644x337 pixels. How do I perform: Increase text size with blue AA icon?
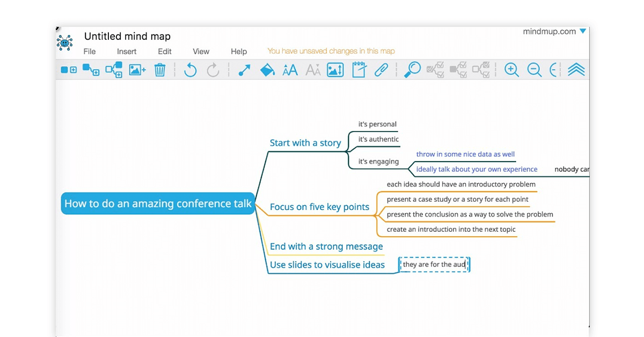(x=290, y=70)
